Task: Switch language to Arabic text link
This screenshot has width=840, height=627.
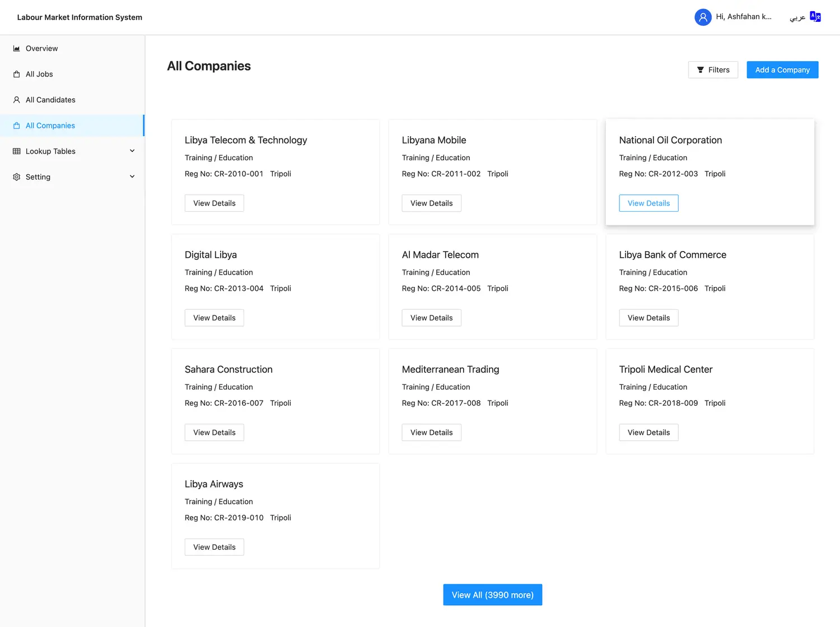Action: 797,17
